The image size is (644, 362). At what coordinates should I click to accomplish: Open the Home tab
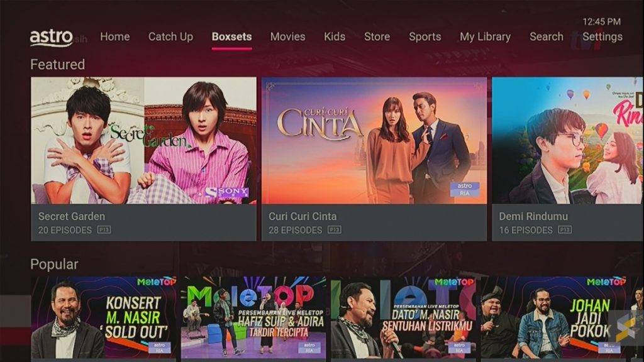pyautogui.click(x=115, y=36)
